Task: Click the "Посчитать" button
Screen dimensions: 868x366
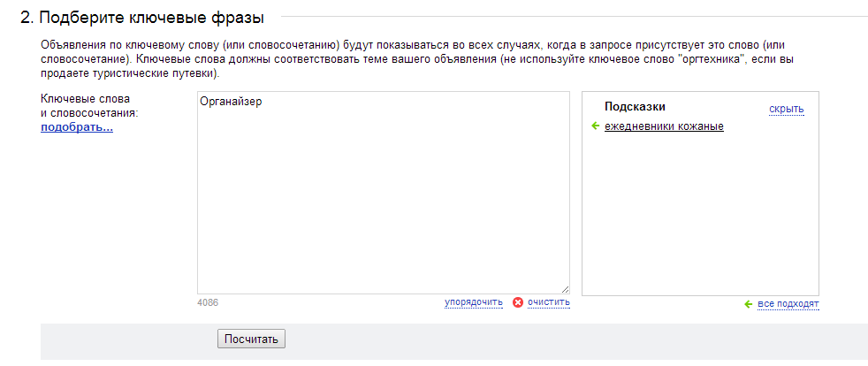Action: 251,339
